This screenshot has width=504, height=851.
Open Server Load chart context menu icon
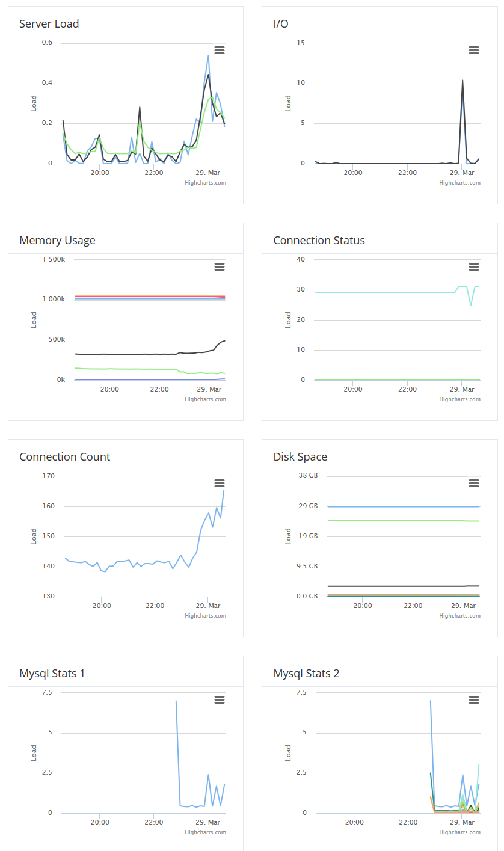coord(220,51)
